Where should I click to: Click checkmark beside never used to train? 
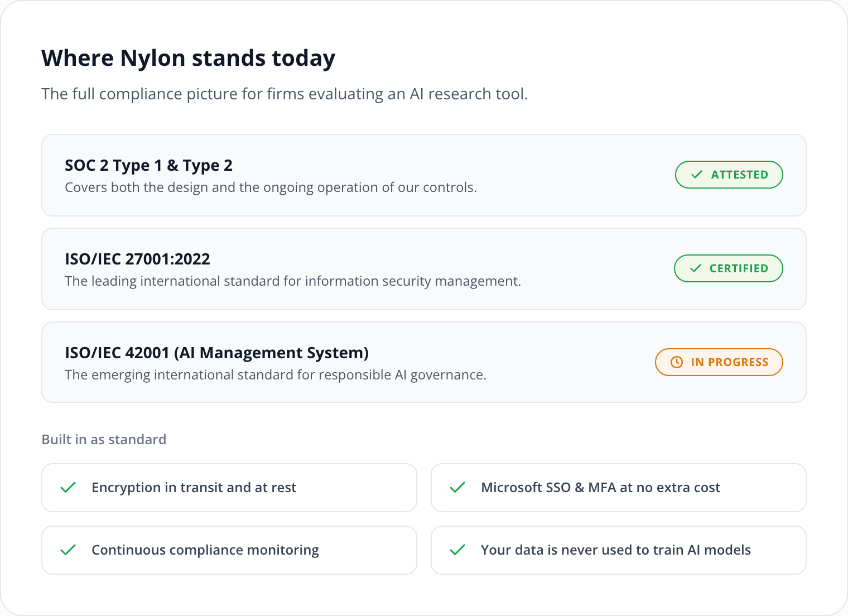click(x=457, y=550)
